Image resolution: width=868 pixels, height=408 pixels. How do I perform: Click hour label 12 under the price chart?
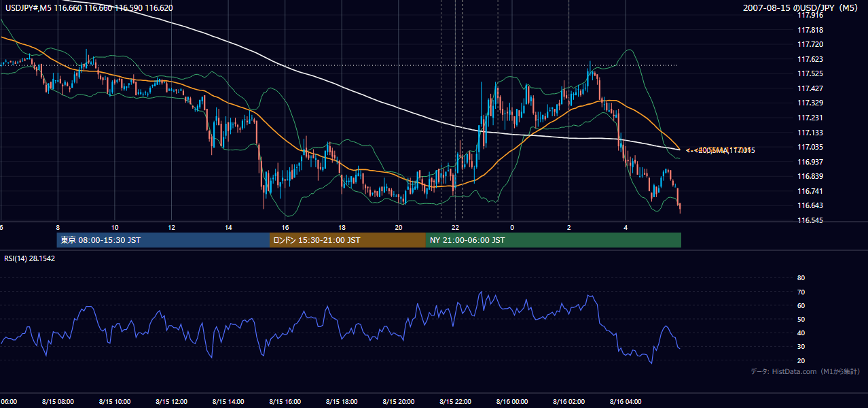tap(172, 228)
